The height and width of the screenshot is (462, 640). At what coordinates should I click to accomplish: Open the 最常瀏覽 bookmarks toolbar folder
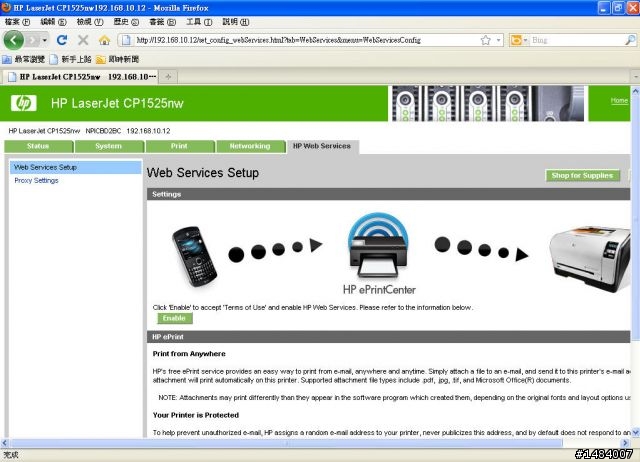(24, 59)
